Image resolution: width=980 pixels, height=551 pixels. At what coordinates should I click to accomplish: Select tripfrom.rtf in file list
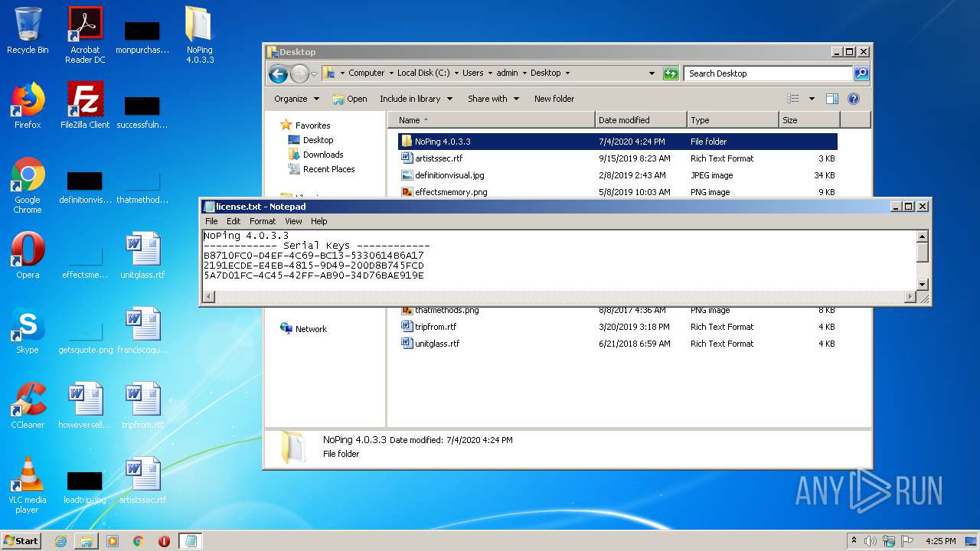(617, 327)
